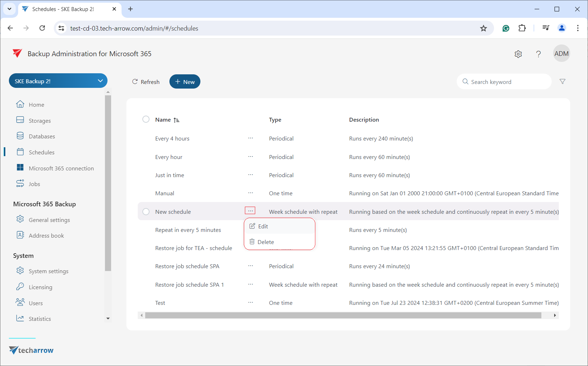
Task: Open the filter funnel icon
Action: click(562, 81)
